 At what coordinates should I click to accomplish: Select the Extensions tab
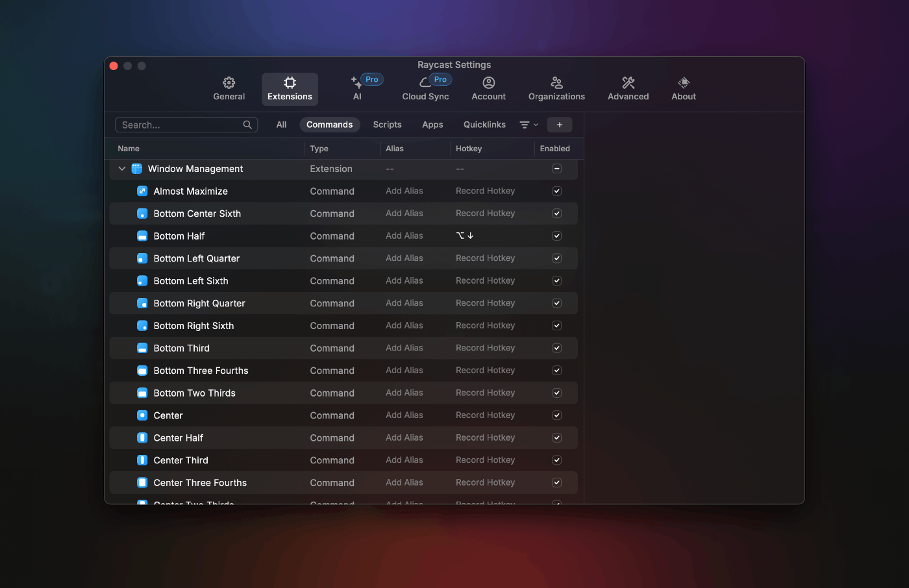[290, 89]
